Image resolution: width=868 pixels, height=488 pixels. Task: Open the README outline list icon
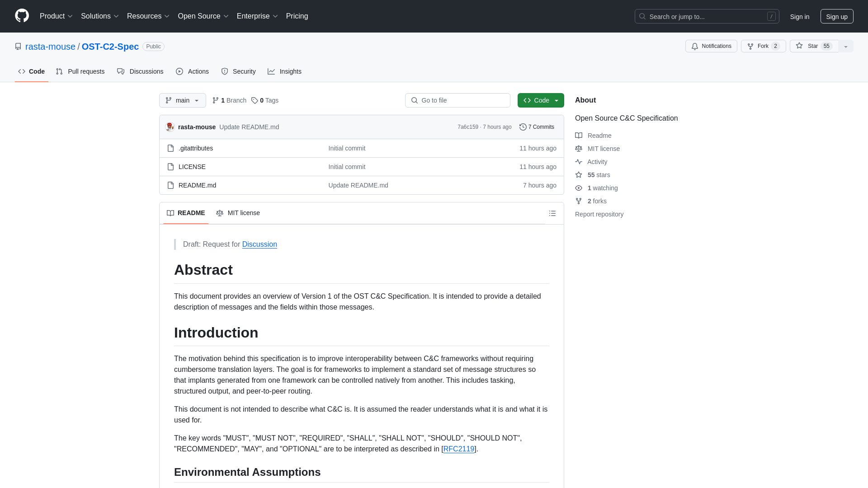[552, 213]
